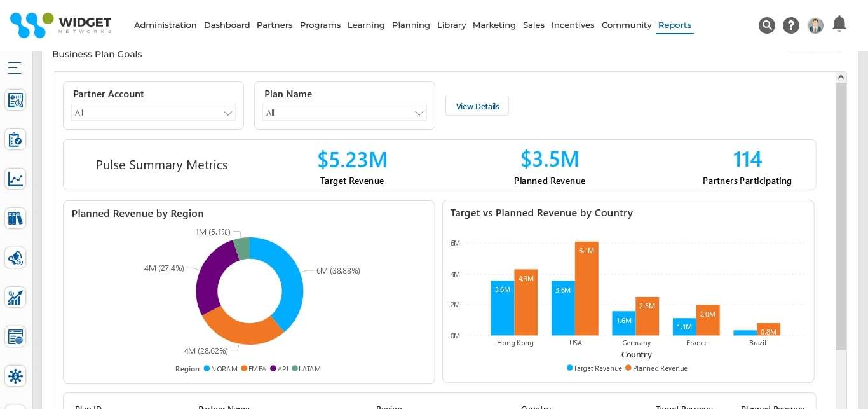Select the clipboard checklist icon in the sidebar
The height and width of the screenshot is (409, 868).
[x=15, y=139]
